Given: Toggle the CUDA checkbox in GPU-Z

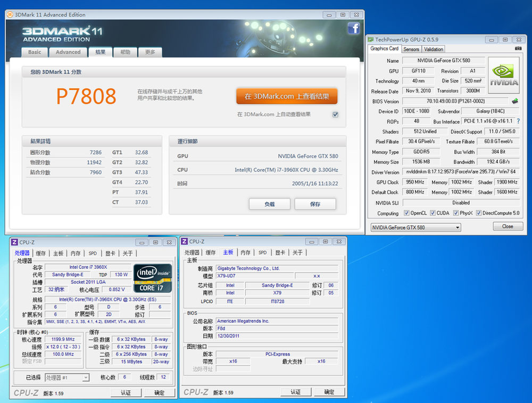Looking at the screenshot, I should click(433, 213).
